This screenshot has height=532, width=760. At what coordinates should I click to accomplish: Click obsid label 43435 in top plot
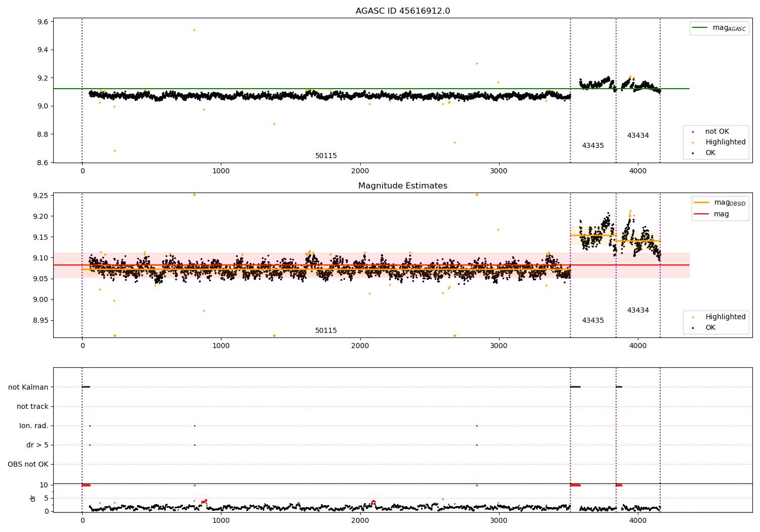[x=593, y=146]
